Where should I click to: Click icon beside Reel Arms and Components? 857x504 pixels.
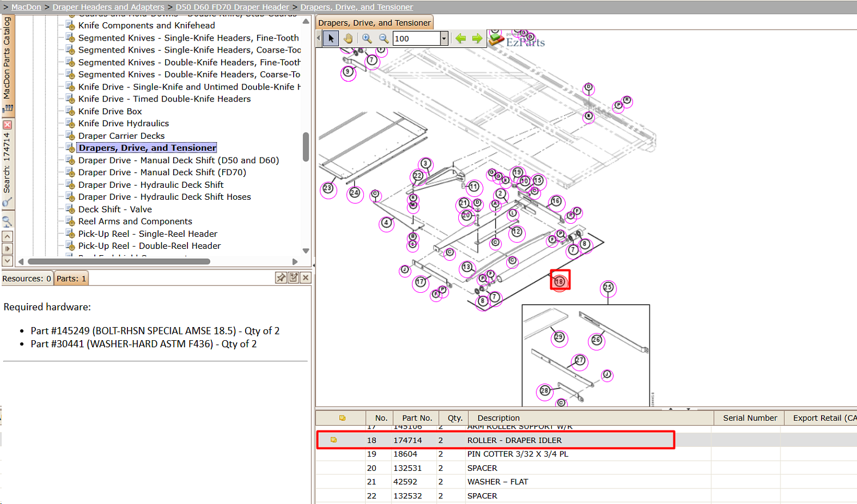(x=70, y=221)
